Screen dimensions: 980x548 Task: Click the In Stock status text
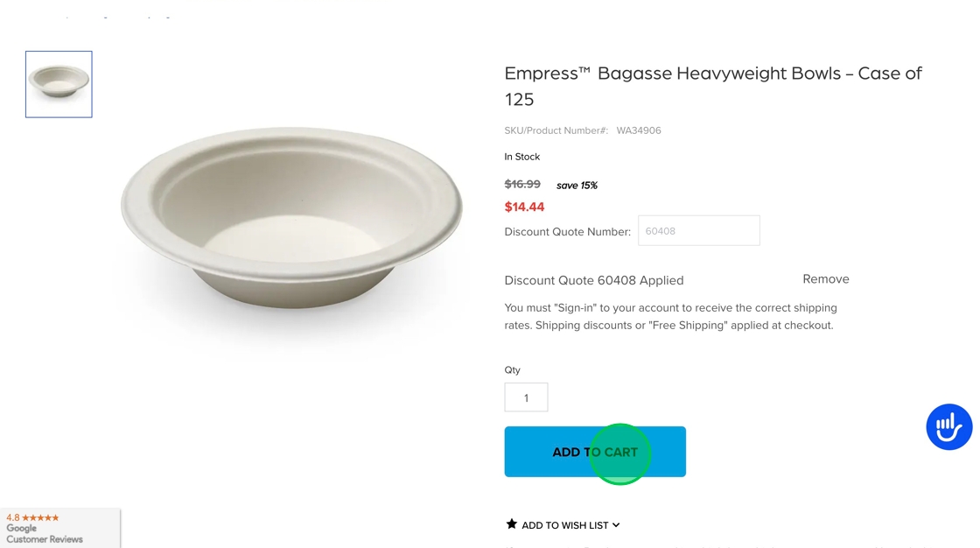[x=522, y=157]
